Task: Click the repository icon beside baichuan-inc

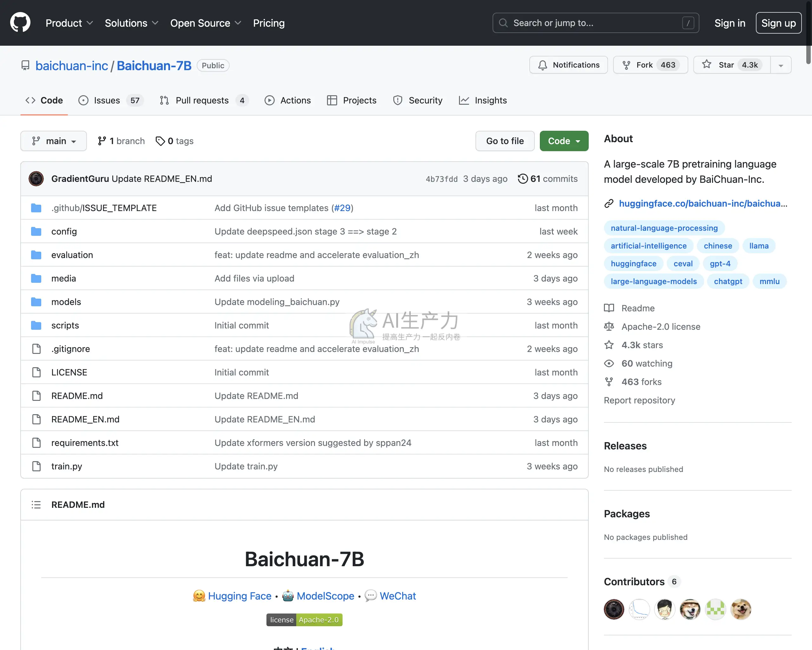Action: [25, 66]
